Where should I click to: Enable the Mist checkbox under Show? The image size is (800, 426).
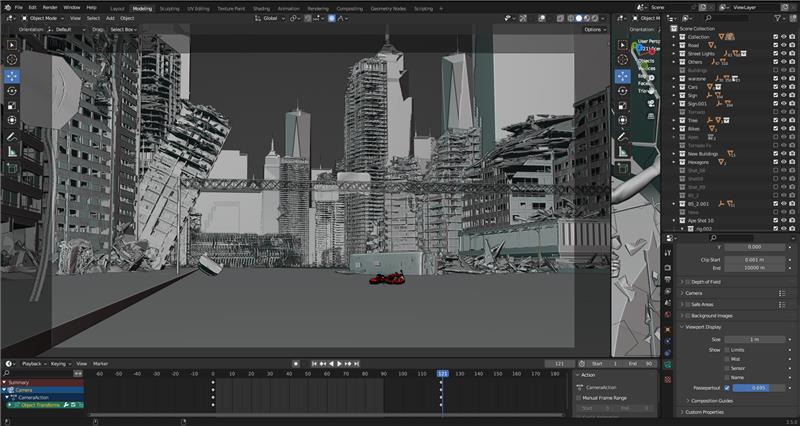point(727,359)
